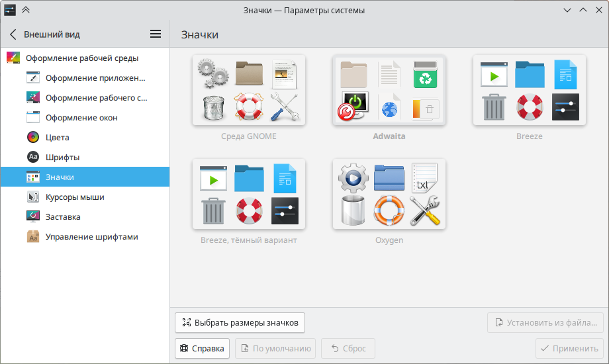Click the Заставка monitor icon
Image resolution: width=609 pixels, height=364 pixels.
(33, 217)
